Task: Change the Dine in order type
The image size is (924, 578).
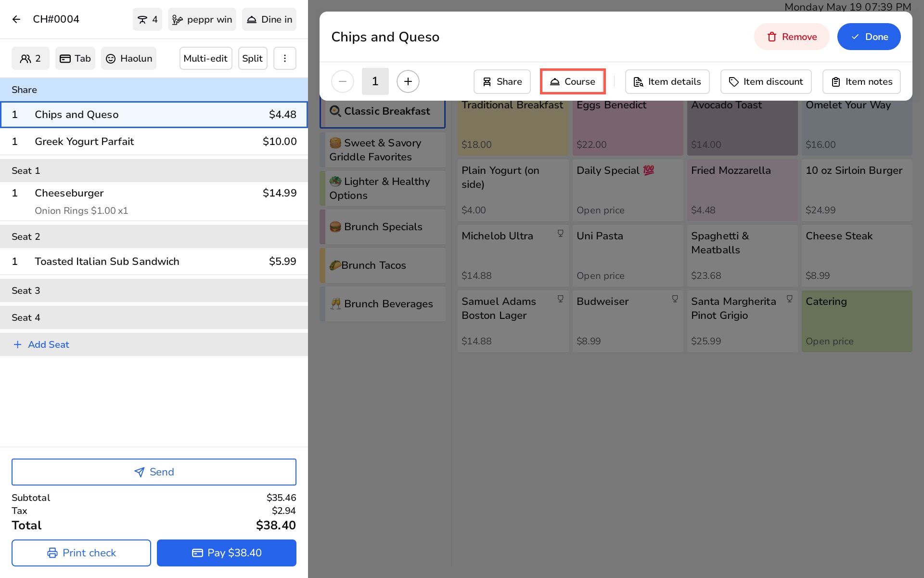Action: click(269, 19)
